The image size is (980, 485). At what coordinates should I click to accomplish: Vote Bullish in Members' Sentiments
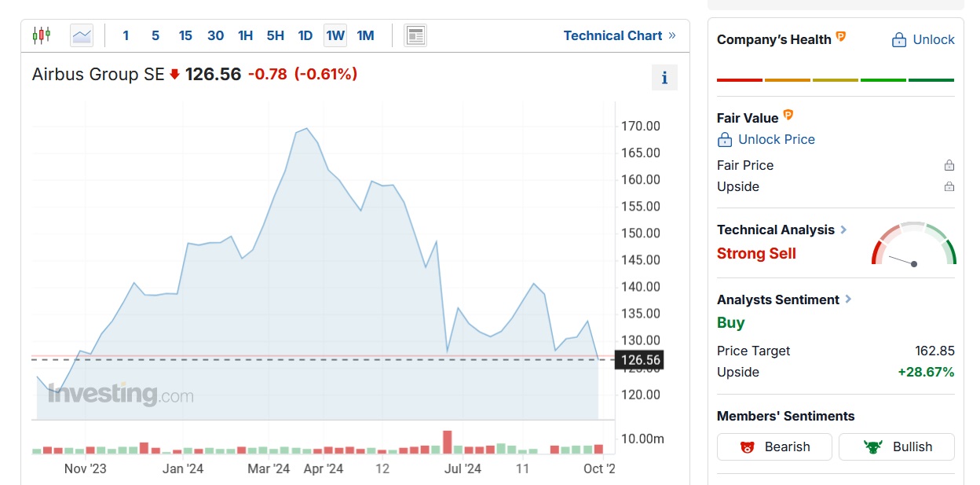[x=897, y=446]
